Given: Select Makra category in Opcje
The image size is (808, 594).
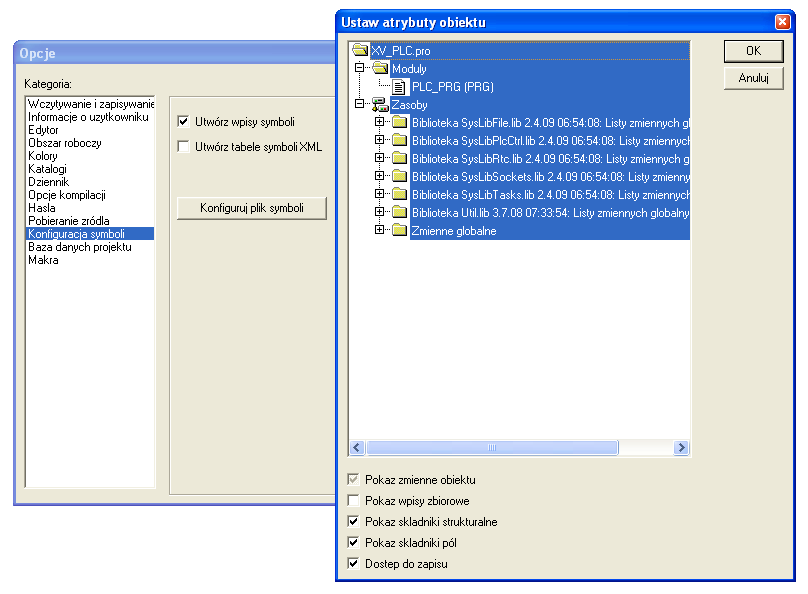Looking at the screenshot, I should click(90, 260).
